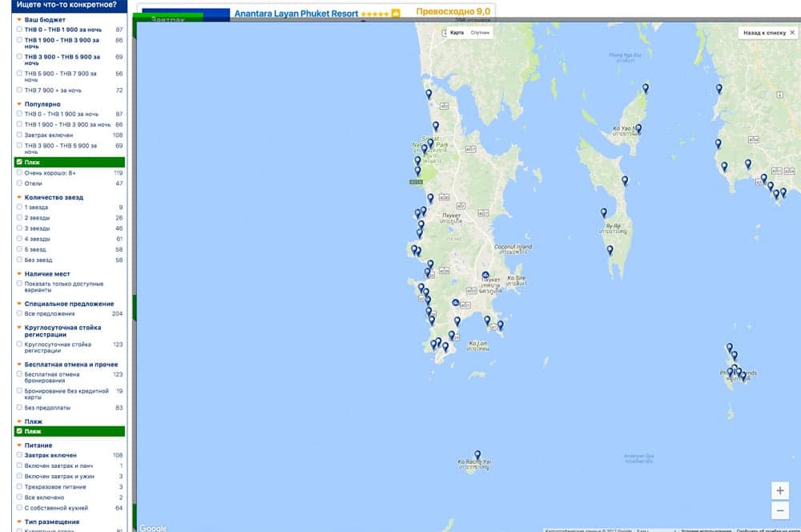Enable Бронирование без кредитной карты filter

click(x=19, y=391)
